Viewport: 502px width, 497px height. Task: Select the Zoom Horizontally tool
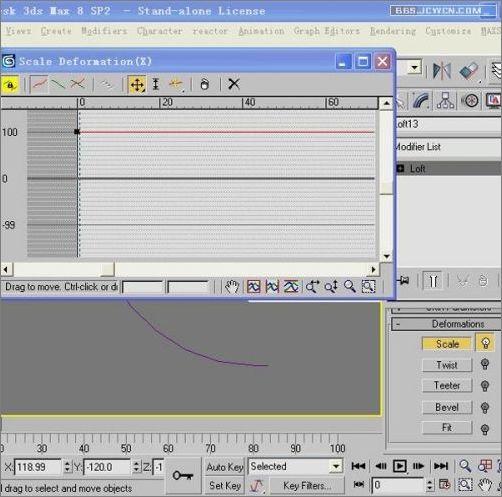312,287
